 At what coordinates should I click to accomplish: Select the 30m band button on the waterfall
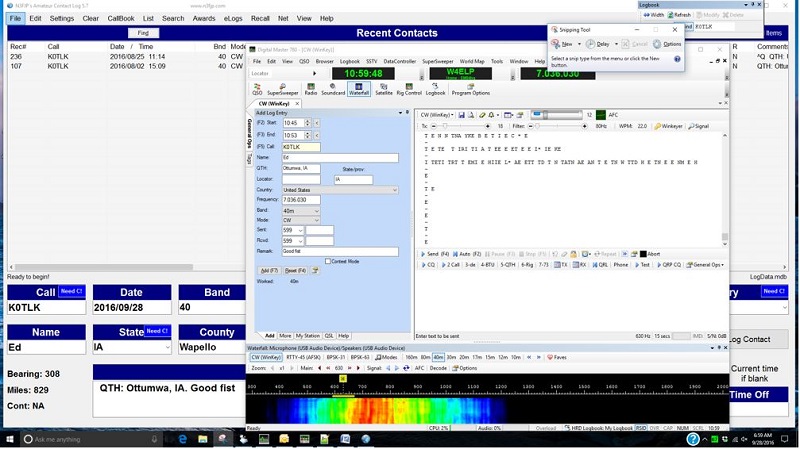451,358
